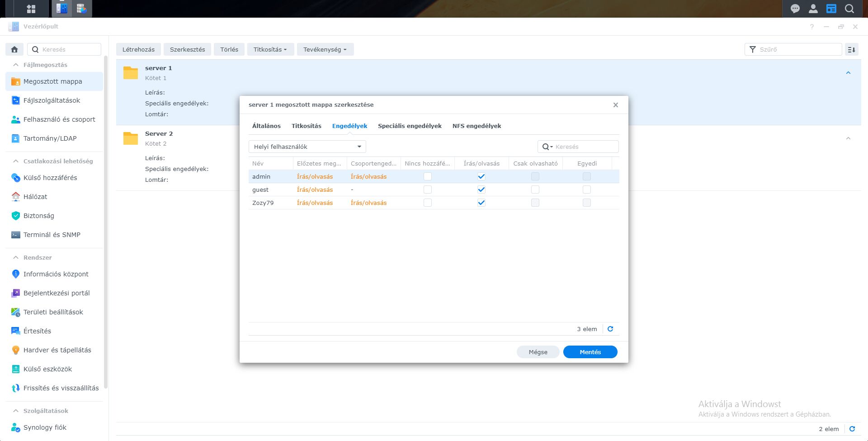This screenshot has height=441, width=868.
Task: Open Megosztott mappa in sidebar
Action: click(54, 81)
